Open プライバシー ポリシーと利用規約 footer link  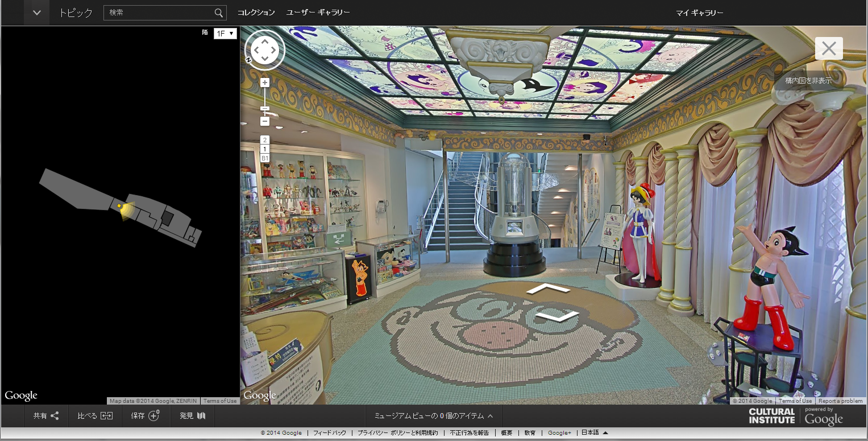(398, 433)
